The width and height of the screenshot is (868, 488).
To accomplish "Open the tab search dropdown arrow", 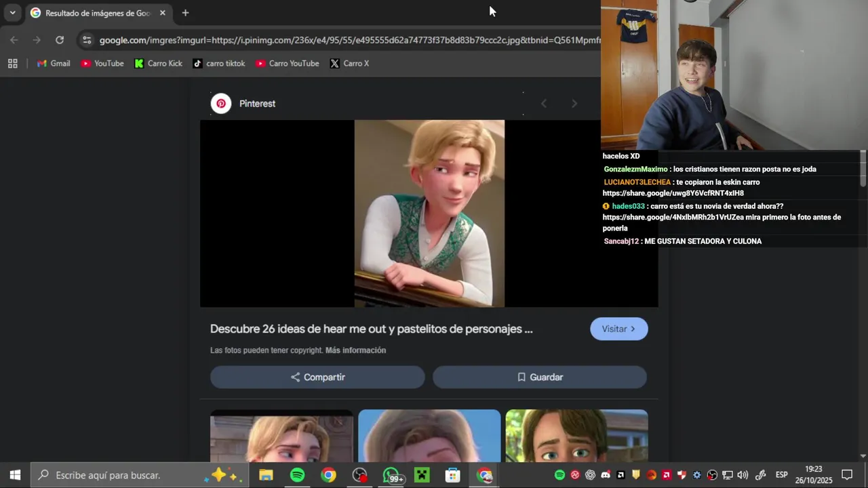I will point(12,13).
